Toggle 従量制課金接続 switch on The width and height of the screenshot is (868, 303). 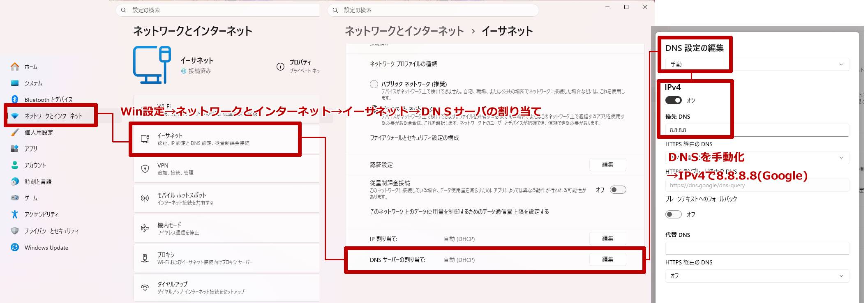(618, 190)
